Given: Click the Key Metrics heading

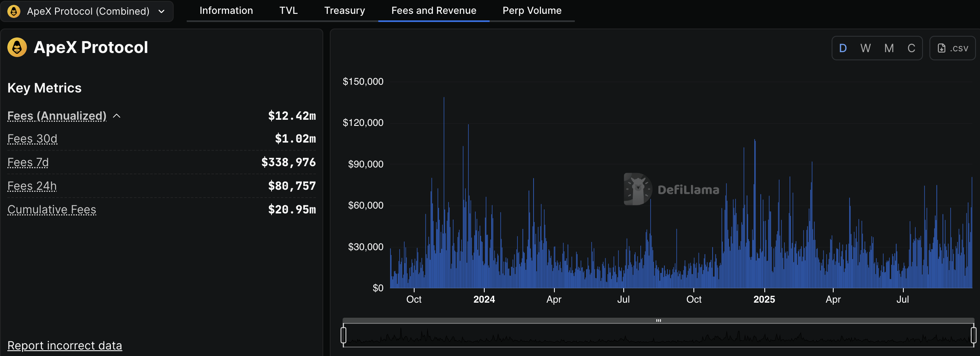Looking at the screenshot, I should 44,88.
